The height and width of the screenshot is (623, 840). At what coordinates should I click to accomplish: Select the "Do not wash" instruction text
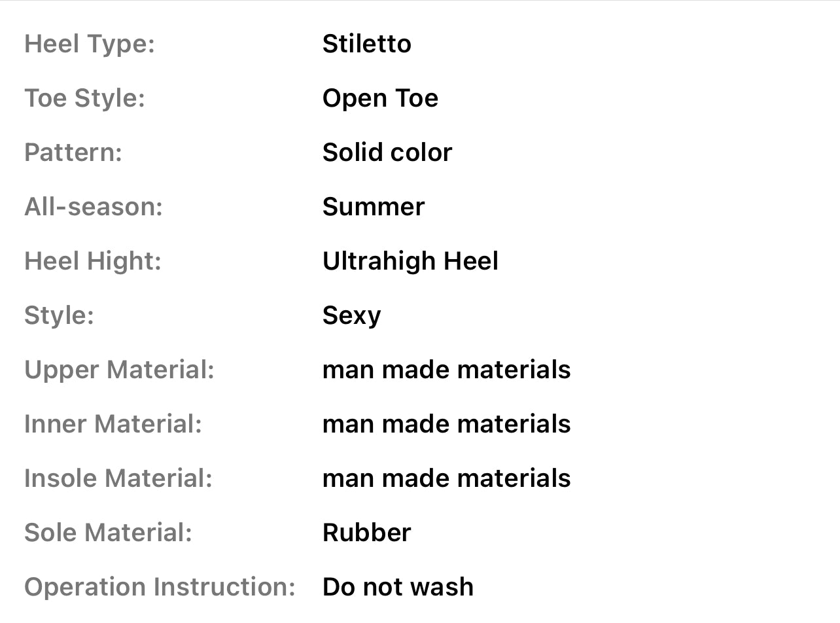click(x=398, y=588)
